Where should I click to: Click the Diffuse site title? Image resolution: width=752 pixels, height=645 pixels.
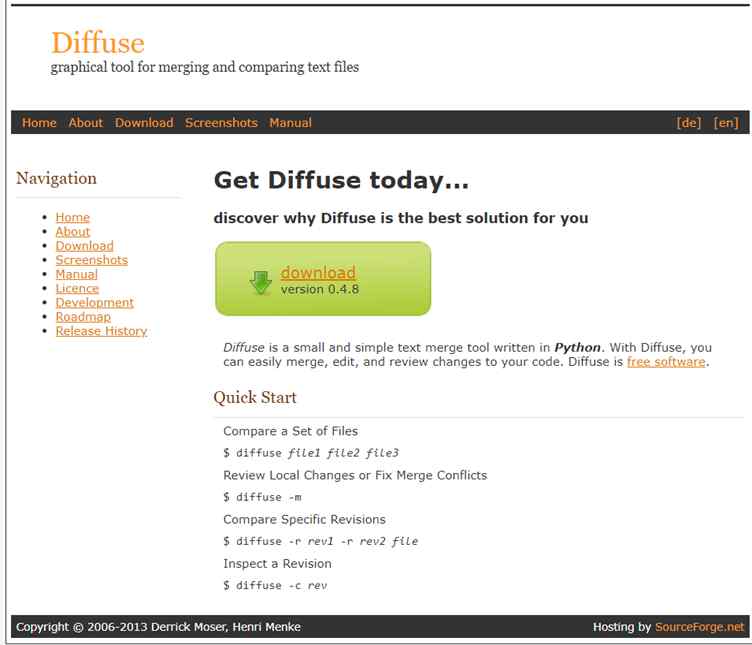[x=98, y=43]
